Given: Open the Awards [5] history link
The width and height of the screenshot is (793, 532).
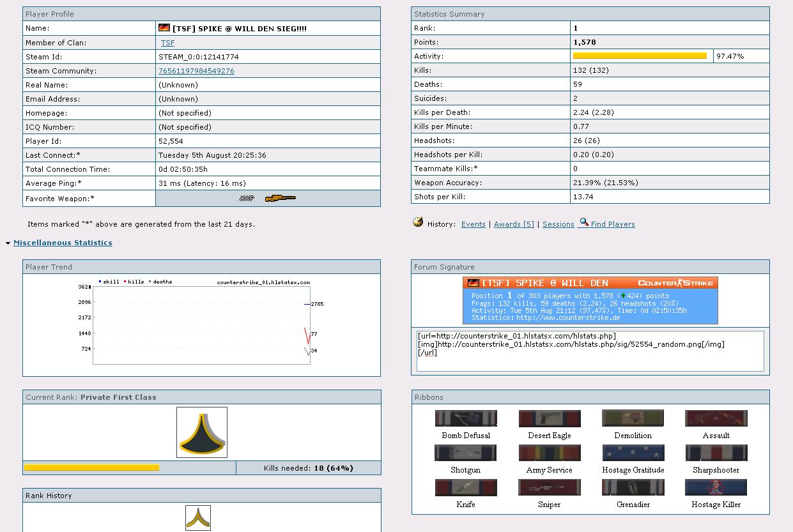Looking at the screenshot, I should 514,224.
